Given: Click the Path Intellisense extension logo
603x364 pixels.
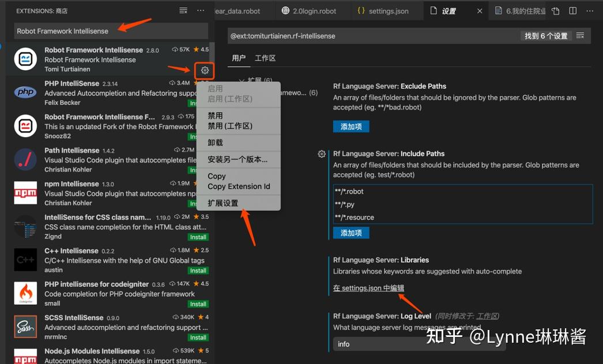Looking at the screenshot, I should pos(25,159).
